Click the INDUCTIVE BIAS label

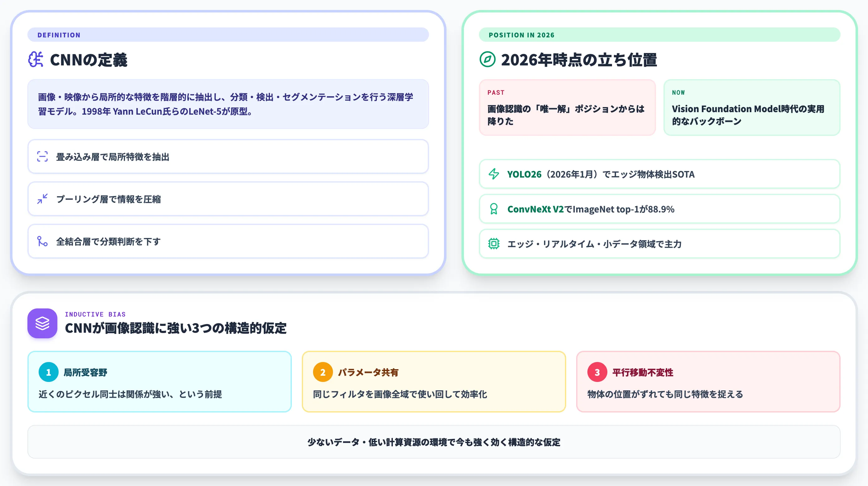point(95,314)
